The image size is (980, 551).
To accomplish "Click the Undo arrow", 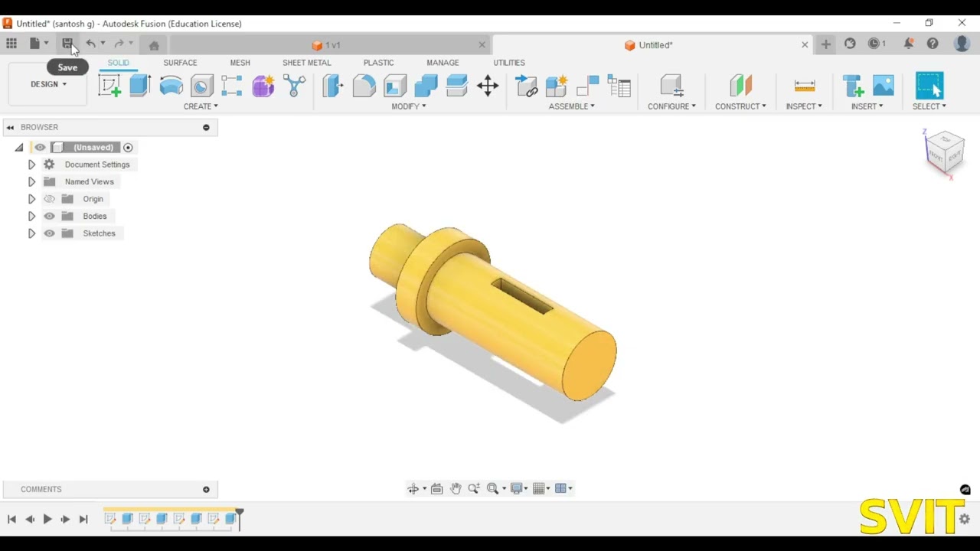I will point(90,44).
